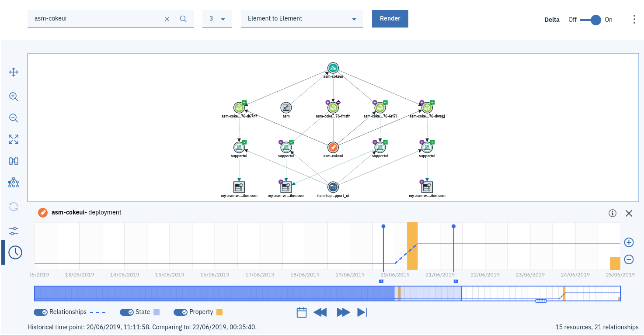Zoom in the timeline with plus icon

629,242
